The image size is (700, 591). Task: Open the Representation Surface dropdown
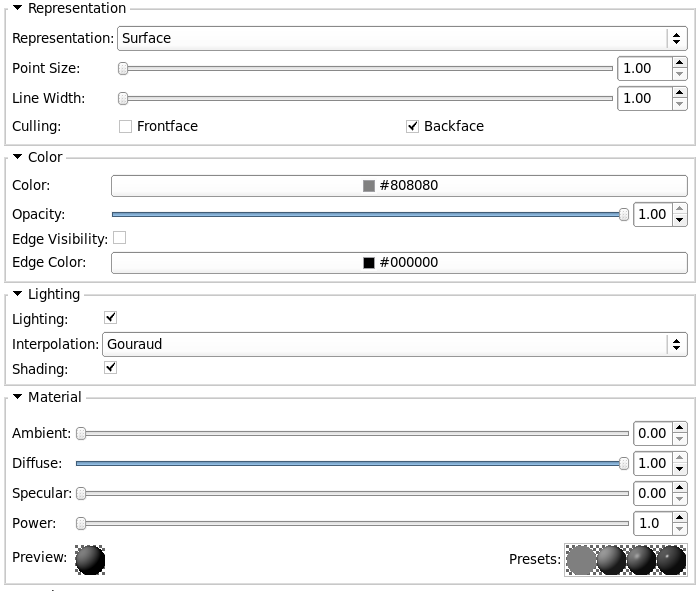(401, 38)
